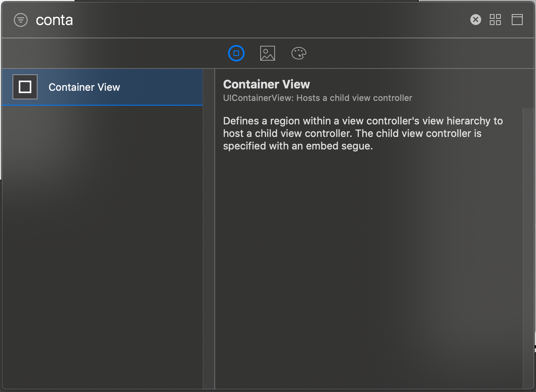Switch the library to icon grid view
536x392 pixels.
495,20
